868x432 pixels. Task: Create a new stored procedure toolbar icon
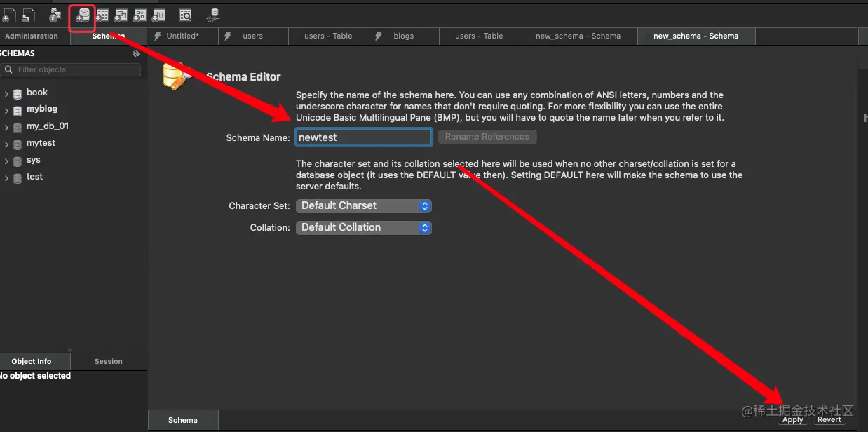click(140, 15)
